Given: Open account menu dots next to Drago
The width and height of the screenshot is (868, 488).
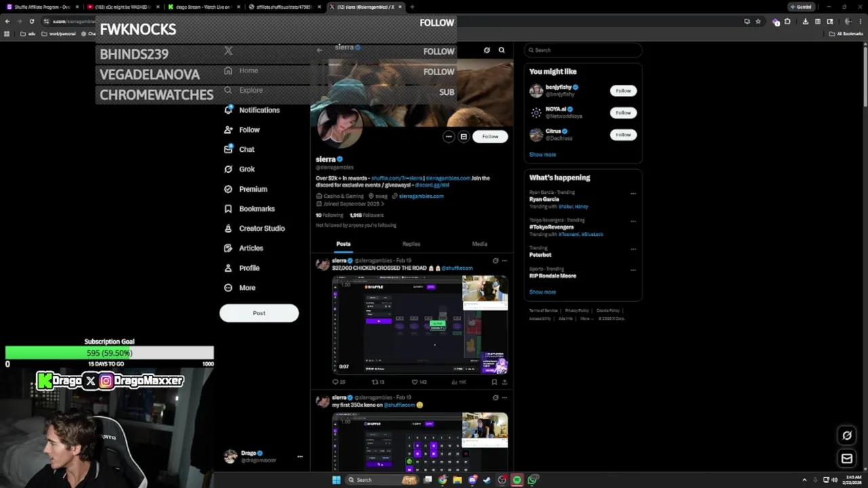Looking at the screenshot, I should tap(300, 457).
